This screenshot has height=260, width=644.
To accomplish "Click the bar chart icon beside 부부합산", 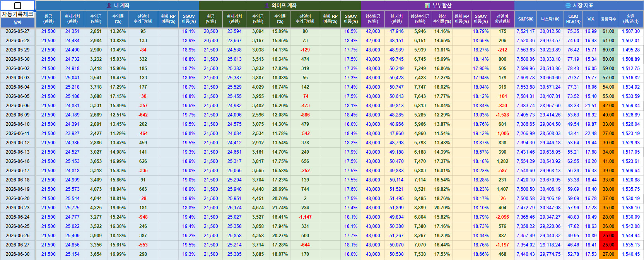I will pyautogui.click(x=427, y=5).
